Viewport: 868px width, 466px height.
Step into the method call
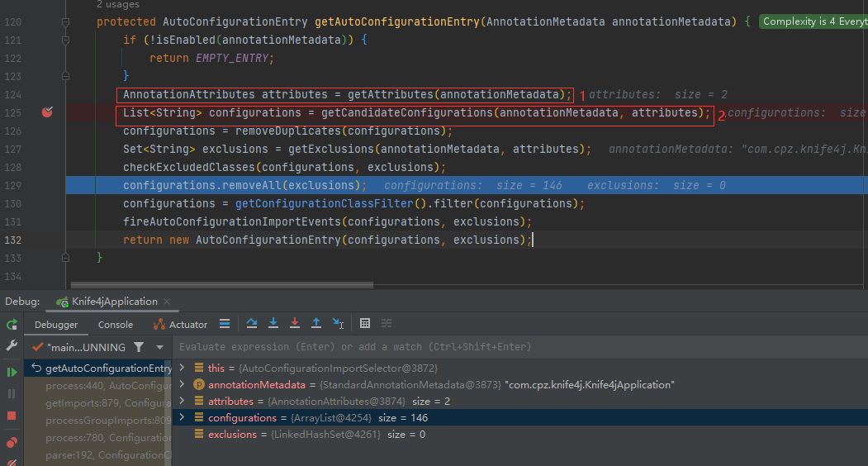[x=273, y=324]
